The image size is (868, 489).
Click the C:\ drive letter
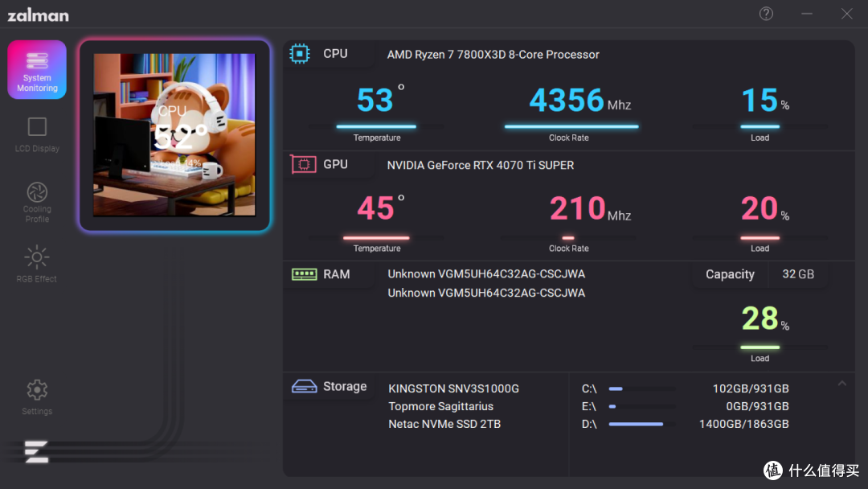(589, 388)
